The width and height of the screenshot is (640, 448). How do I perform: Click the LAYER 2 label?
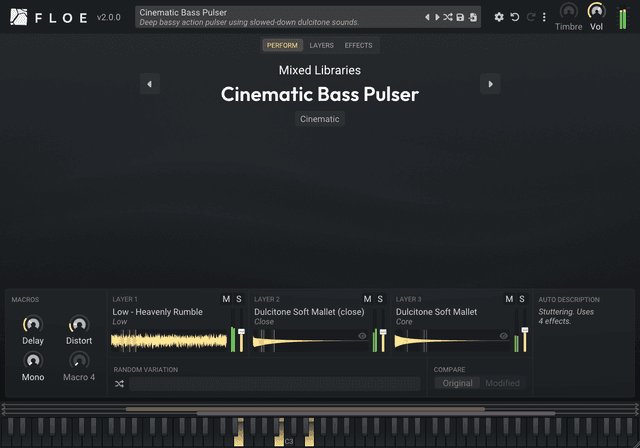pyautogui.click(x=267, y=299)
